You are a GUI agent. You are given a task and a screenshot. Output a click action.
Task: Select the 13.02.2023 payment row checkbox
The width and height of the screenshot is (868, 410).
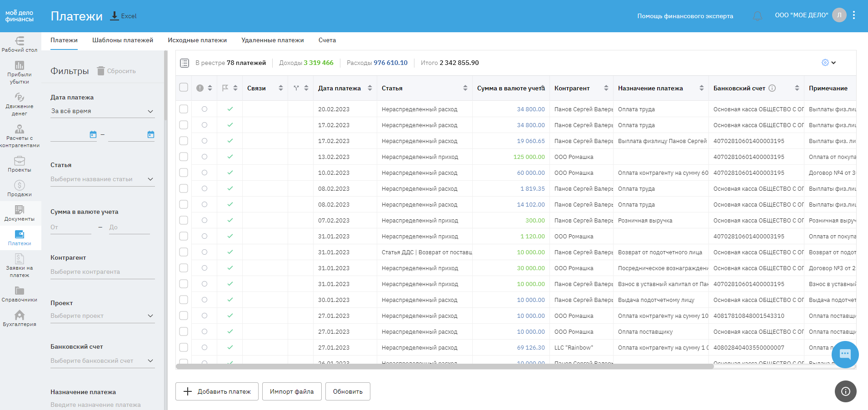[x=184, y=157]
